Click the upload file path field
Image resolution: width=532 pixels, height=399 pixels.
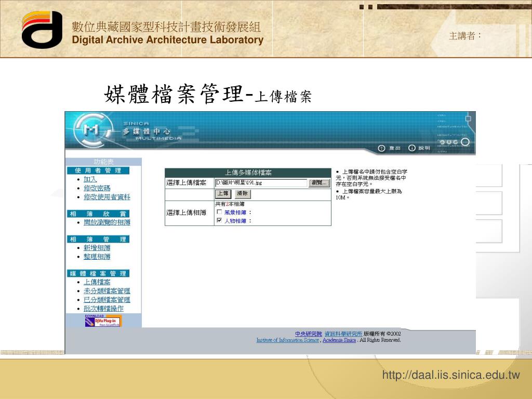click(261, 183)
